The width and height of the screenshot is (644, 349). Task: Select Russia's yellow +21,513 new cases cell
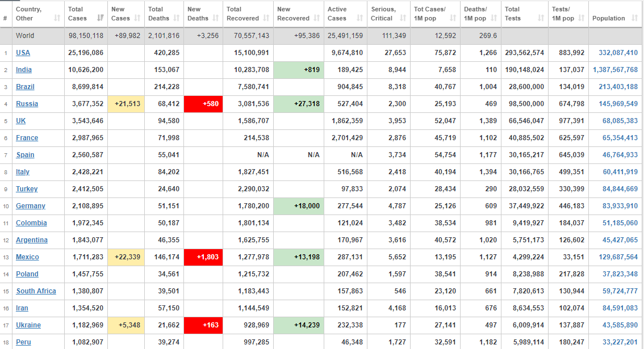pos(126,104)
